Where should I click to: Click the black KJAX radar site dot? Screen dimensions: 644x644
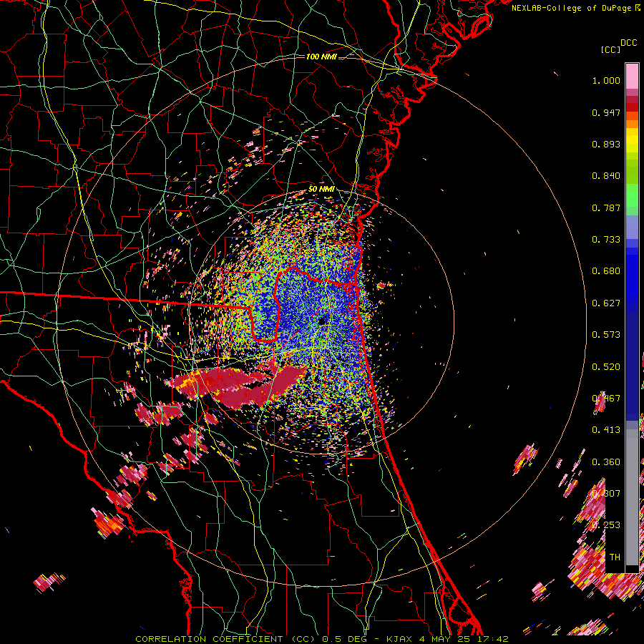pyautogui.click(x=322, y=321)
